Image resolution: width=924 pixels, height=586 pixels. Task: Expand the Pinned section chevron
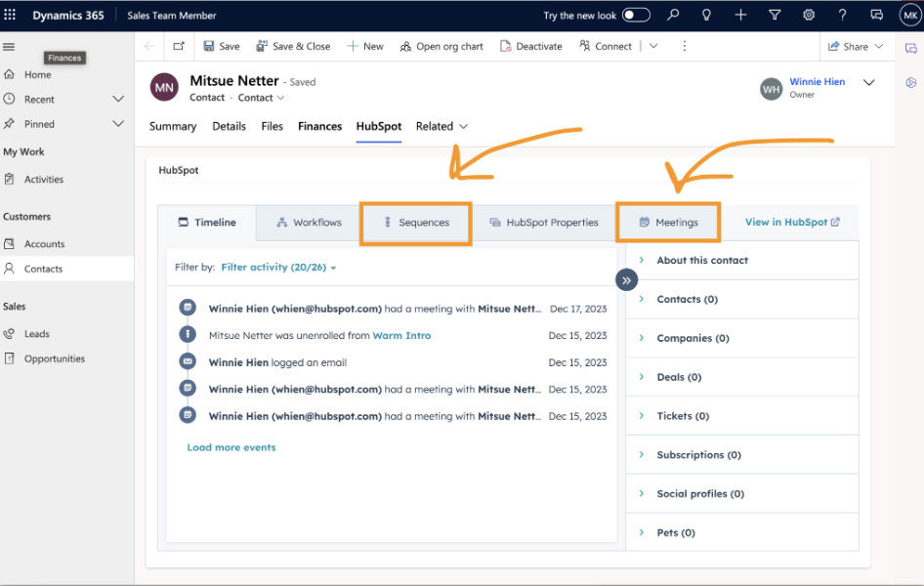118,124
